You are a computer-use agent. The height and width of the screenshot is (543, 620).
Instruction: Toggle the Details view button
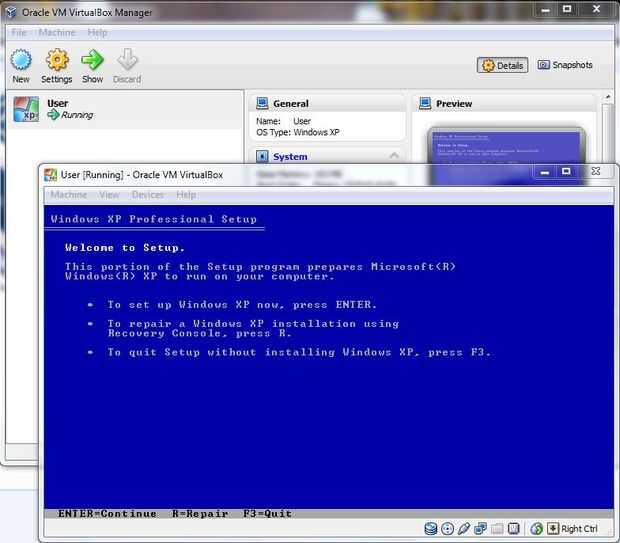click(502, 65)
